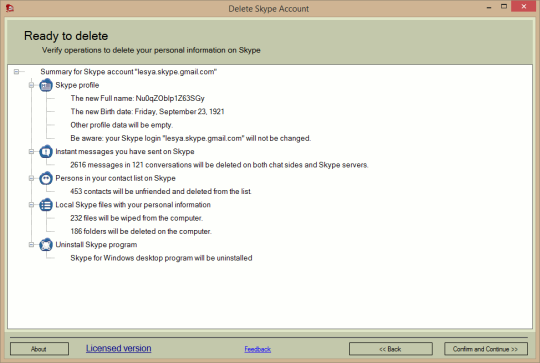Select "Local Skype files with your personal information"
The height and width of the screenshot is (363, 540).
[x=133, y=205]
